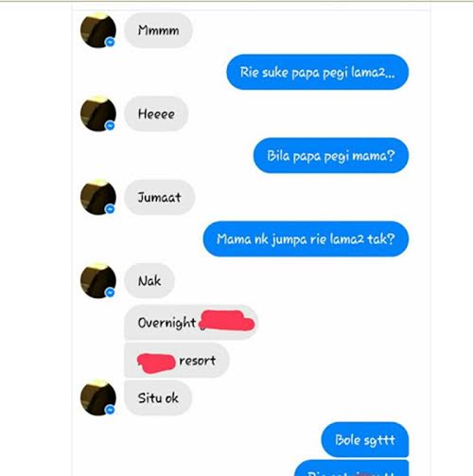Click the avatar beside the "Jumaat" message
The image size is (473, 476).
[98, 197]
